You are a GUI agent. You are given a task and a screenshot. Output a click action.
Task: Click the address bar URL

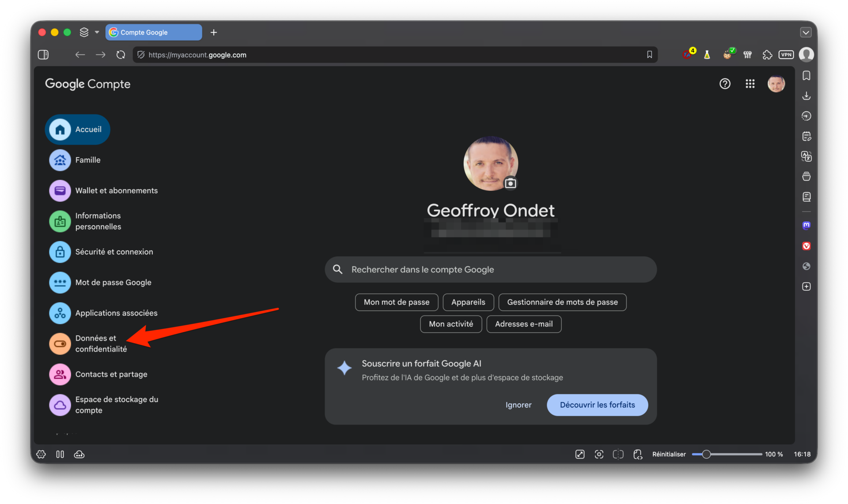(197, 55)
